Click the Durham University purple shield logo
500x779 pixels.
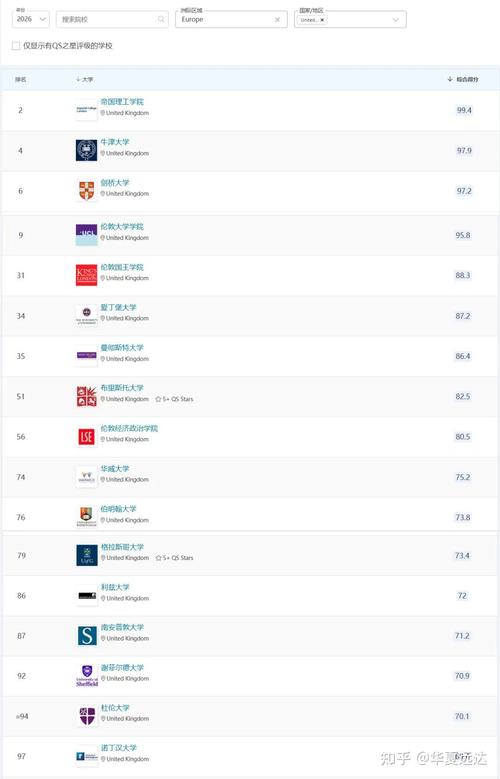coord(87,716)
